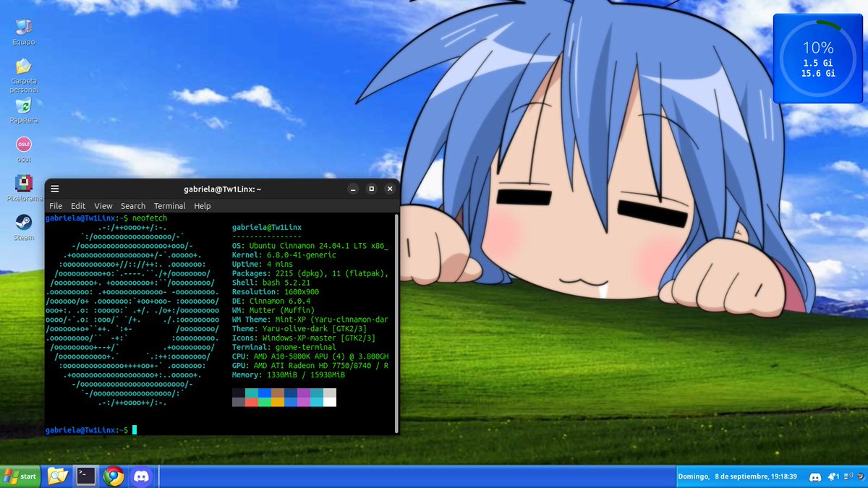Click the terminal title "gabriela@Tw1Linx: ~"
868x488 pixels.
click(223, 189)
